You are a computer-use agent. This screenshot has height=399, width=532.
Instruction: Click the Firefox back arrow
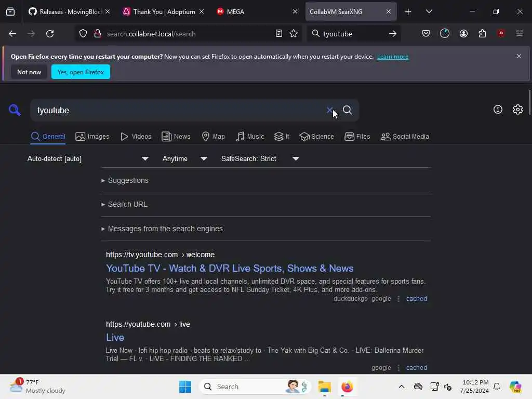pos(12,34)
